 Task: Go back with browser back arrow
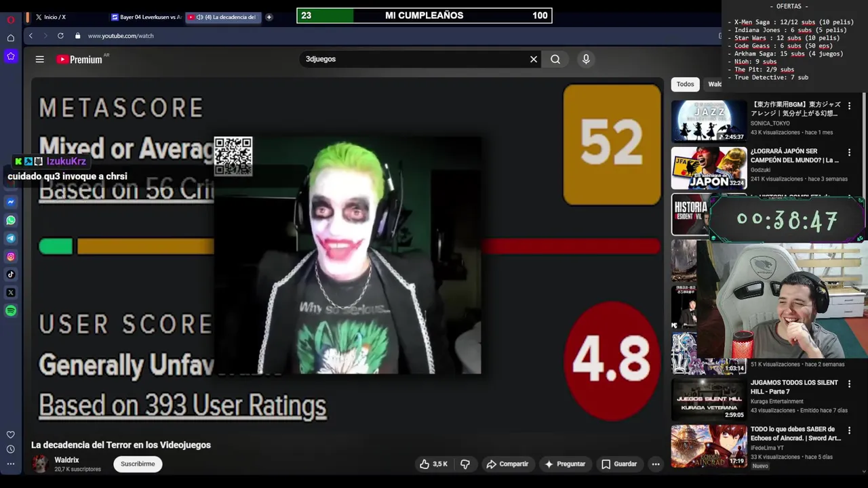click(31, 36)
